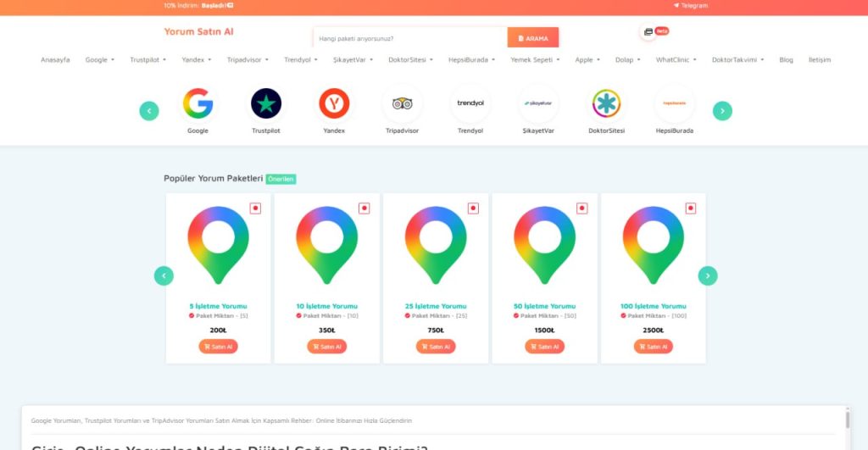Image resolution: width=868 pixels, height=450 pixels.
Task: Open the 5 İşletme Yorumu map pin image
Action: pyautogui.click(x=218, y=245)
